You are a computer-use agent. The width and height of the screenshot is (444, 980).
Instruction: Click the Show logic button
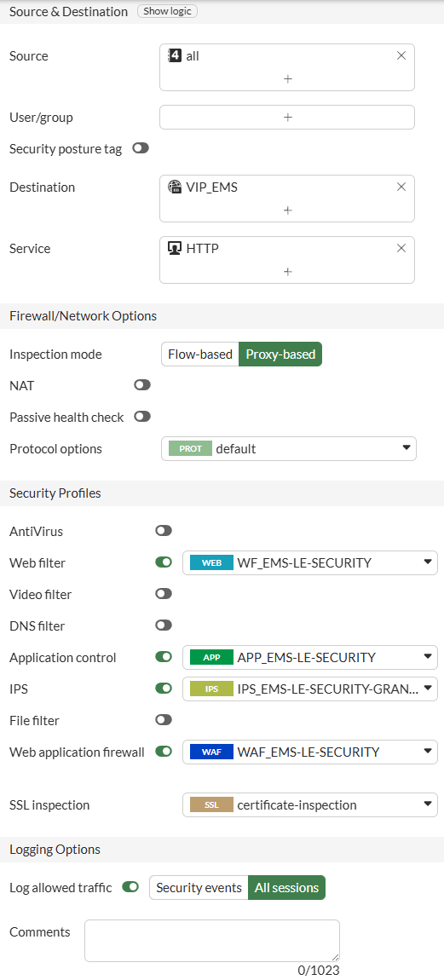point(168,11)
